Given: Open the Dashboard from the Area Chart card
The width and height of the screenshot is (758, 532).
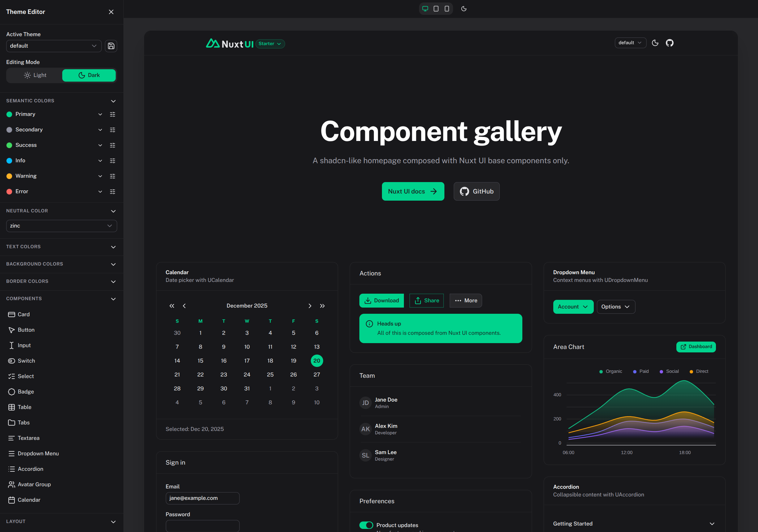Looking at the screenshot, I should click(x=696, y=347).
